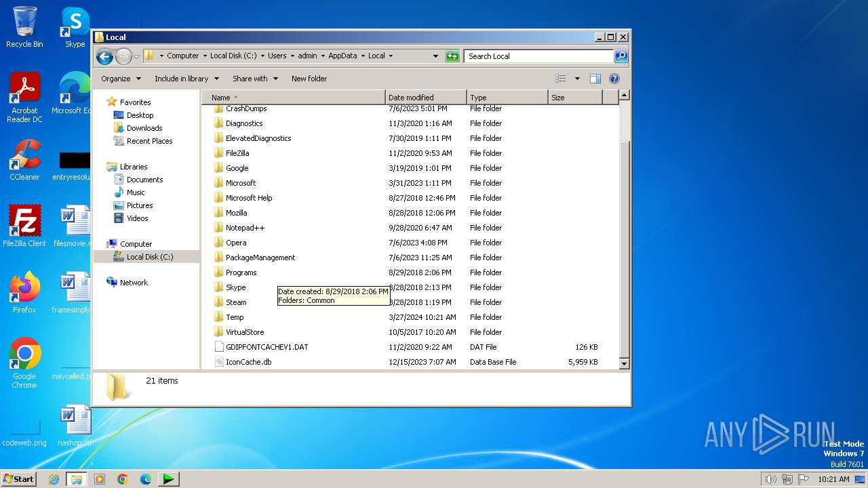
Task: Select the Programs folder
Action: pyautogui.click(x=241, y=272)
